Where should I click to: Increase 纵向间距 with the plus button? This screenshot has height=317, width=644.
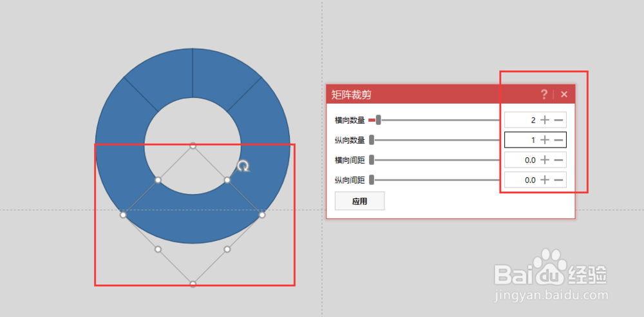point(544,180)
